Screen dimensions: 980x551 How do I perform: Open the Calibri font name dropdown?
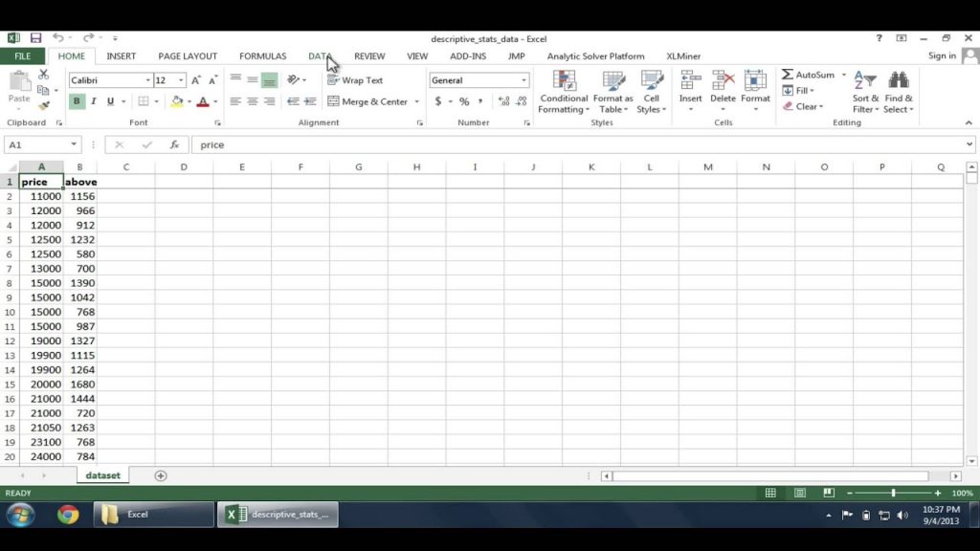click(147, 80)
